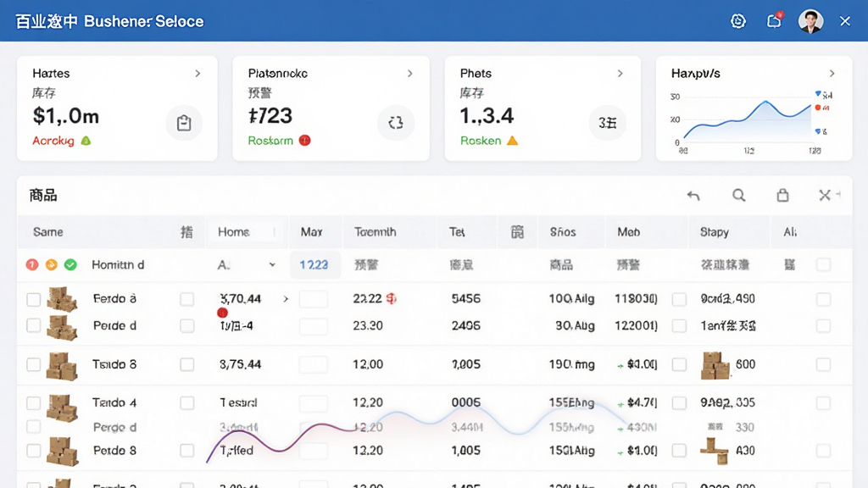Image resolution: width=868 pixels, height=488 pixels.
Task: Click the 1223 field in Max column
Action: click(314, 265)
